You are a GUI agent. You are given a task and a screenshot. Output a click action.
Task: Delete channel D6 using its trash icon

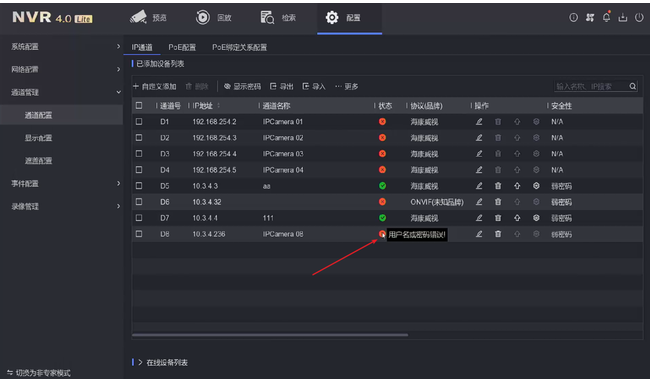[x=498, y=202]
